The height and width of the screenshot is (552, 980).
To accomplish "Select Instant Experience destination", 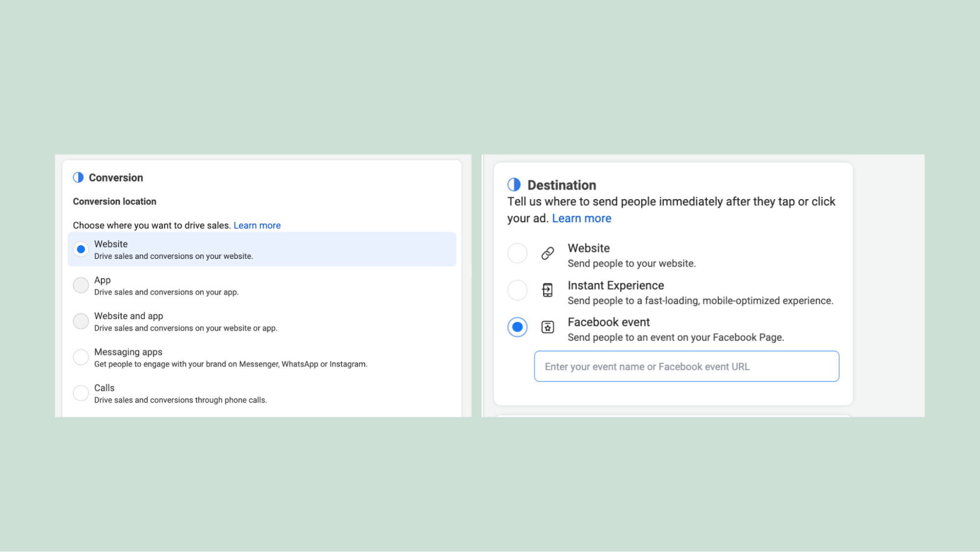I will (x=517, y=290).
